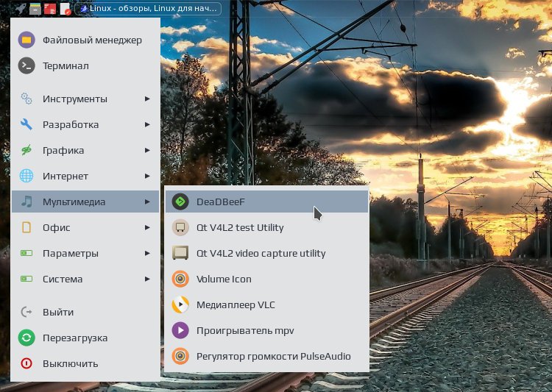This screenshot has width=552, height=392.
Task: Open the file cabinet launcher in the panel
Action: 35,9
